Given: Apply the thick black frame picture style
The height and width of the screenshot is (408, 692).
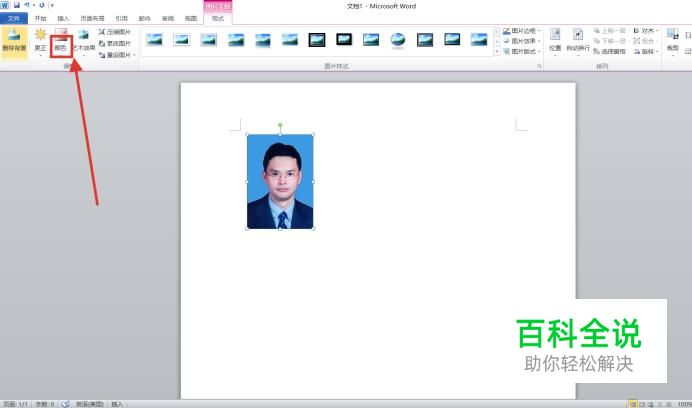Looking at the screenshot, I should pyautogui.click(x=317, y=40).
